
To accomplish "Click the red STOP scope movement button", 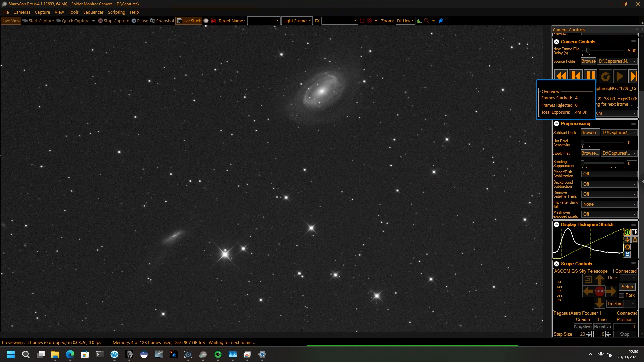I will click(x=600, y=291).
